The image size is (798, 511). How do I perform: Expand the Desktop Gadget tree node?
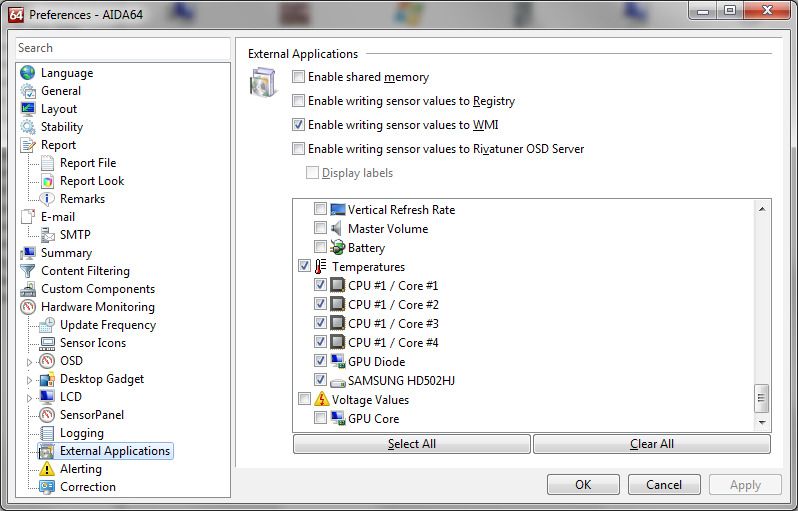[28, 379]
